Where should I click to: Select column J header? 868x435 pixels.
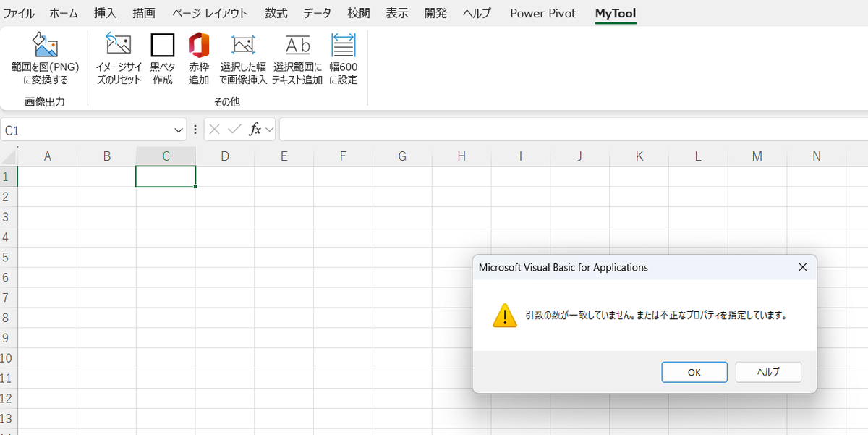click(579, 156)
